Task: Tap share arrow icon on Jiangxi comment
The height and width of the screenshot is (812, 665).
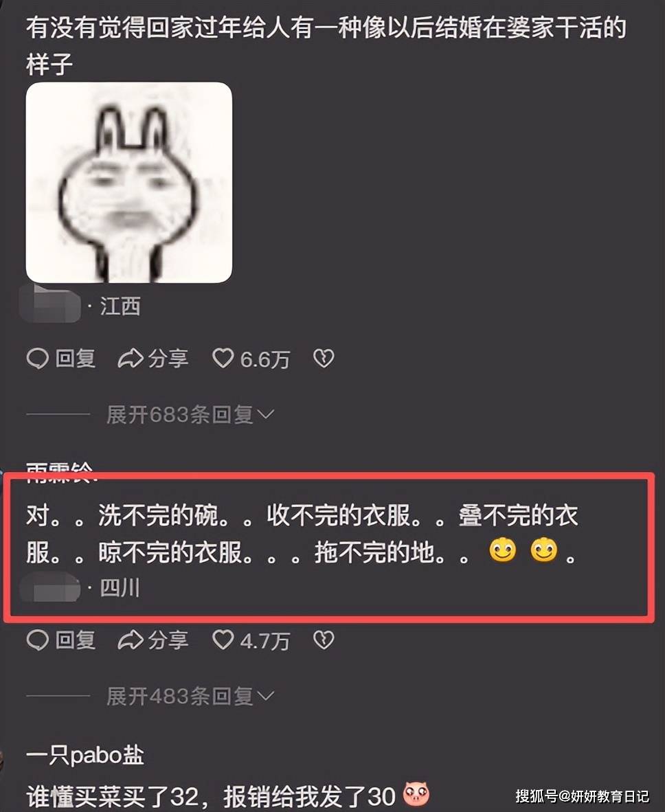Action: 130,359
